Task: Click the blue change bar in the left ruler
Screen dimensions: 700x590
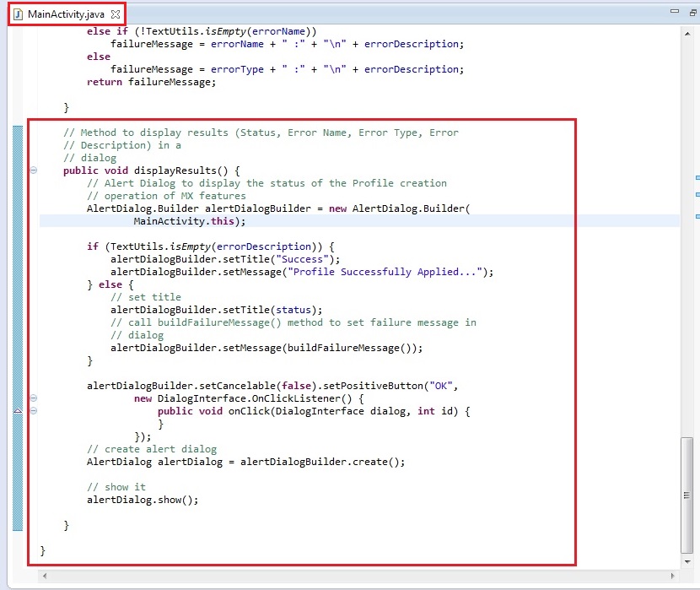Action: click(x=18, y=321)
